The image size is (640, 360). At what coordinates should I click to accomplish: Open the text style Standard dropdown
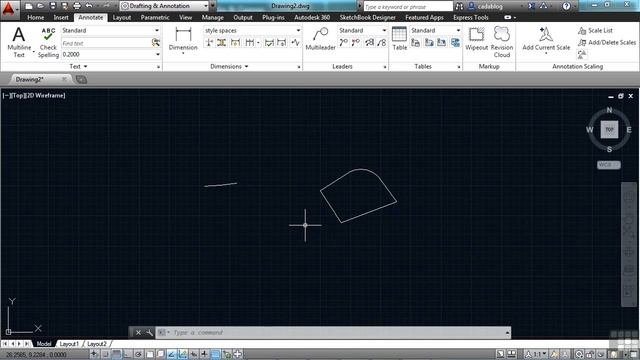[x=157, y=31]
